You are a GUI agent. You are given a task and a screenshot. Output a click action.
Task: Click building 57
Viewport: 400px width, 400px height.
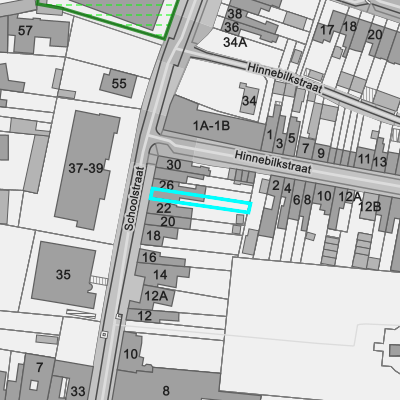25,31
